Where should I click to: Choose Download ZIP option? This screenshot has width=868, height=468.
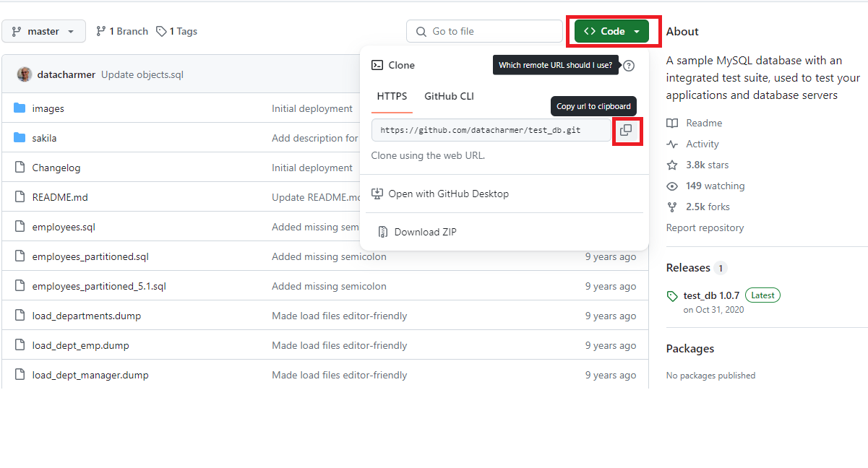[425, 232]
